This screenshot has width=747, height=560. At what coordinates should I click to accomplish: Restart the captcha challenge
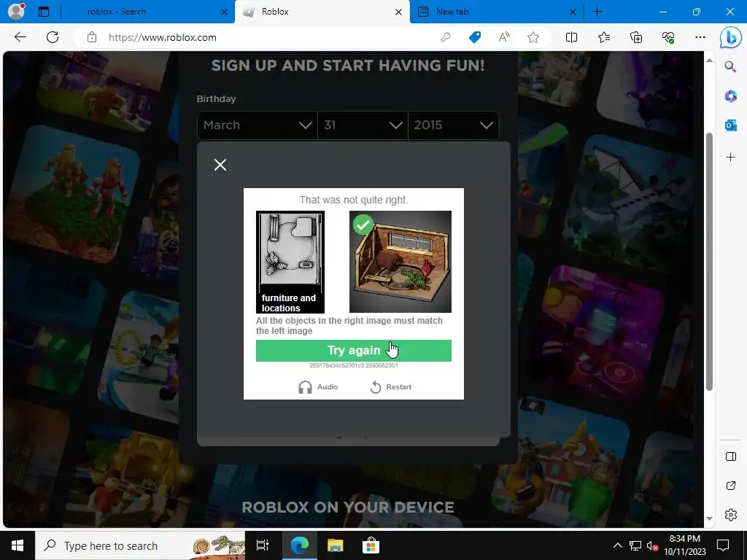[391, 387]
